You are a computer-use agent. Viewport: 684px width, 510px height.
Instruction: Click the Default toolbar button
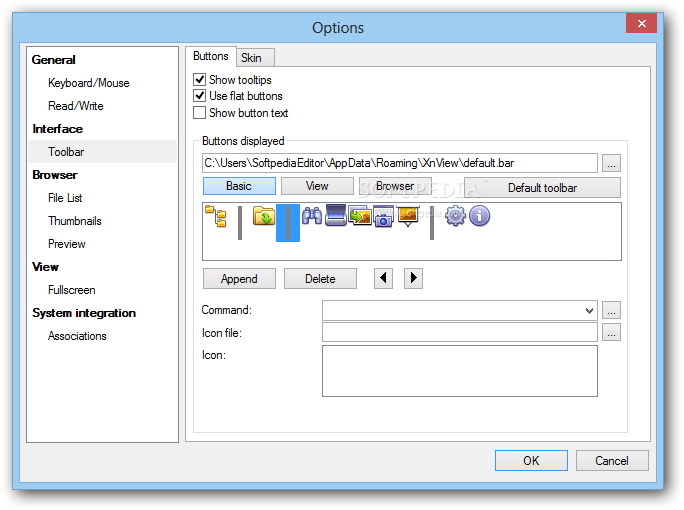tap(542, 188)
